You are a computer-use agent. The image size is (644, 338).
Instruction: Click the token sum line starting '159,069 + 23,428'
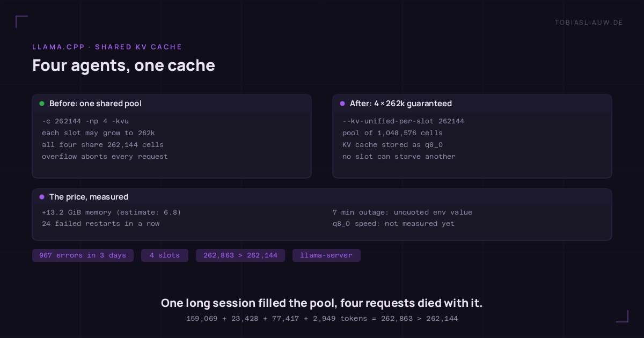point(322,319)
